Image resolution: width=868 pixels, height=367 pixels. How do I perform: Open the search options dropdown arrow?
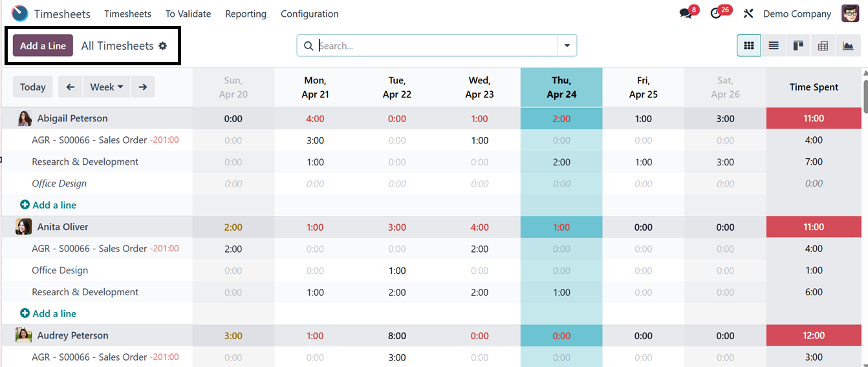(x=567, y=46)
